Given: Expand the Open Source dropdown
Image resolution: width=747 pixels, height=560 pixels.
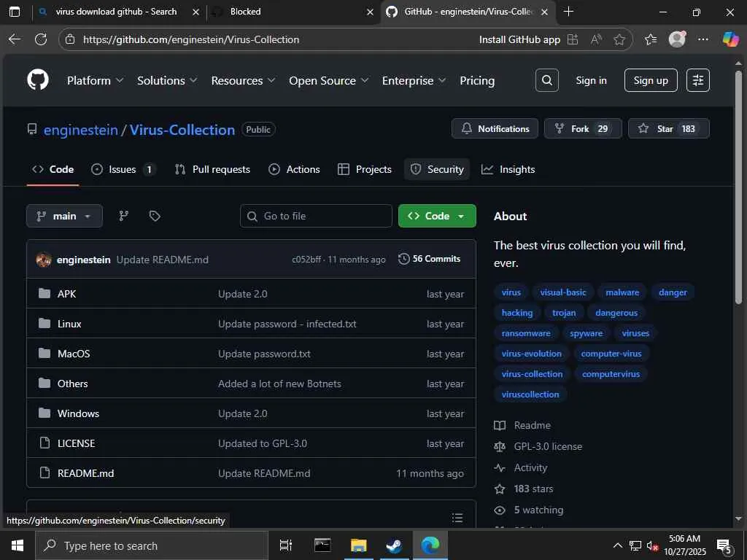Looking at the screenshot, I should [x=329, y=80].
